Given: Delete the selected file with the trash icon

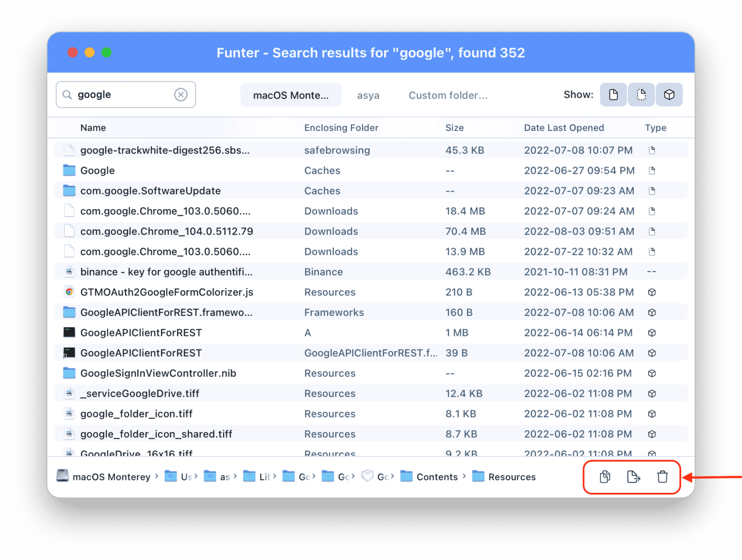Looking at the screenshot, I should [662, 477].
